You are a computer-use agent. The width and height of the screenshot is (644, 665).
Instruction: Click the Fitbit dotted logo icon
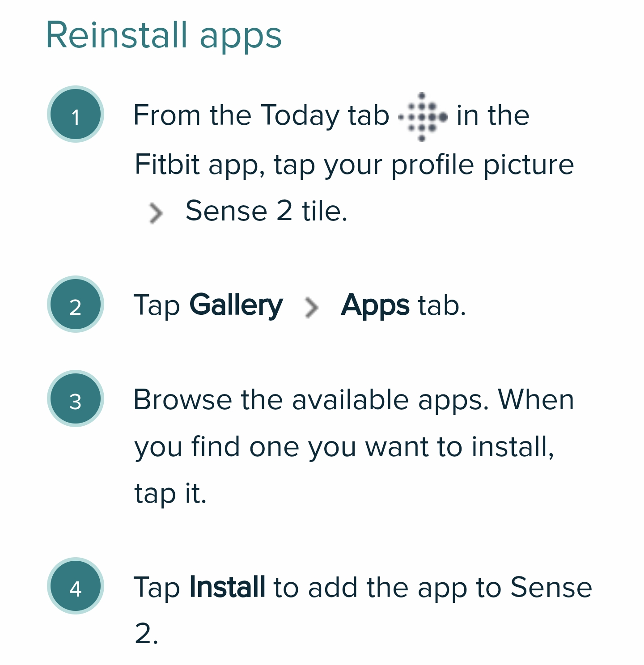423,117
